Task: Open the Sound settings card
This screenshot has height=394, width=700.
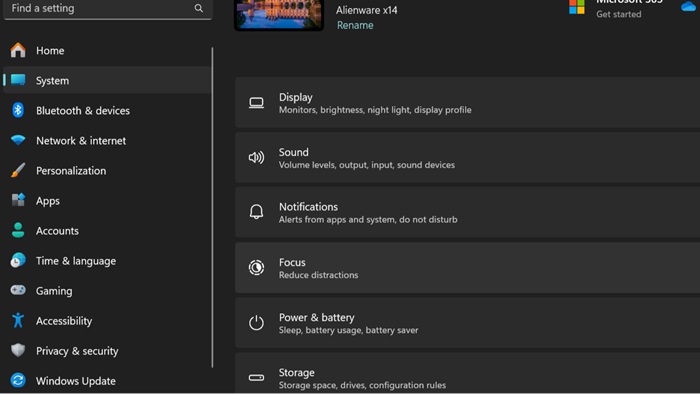Action: coord(467,158)
